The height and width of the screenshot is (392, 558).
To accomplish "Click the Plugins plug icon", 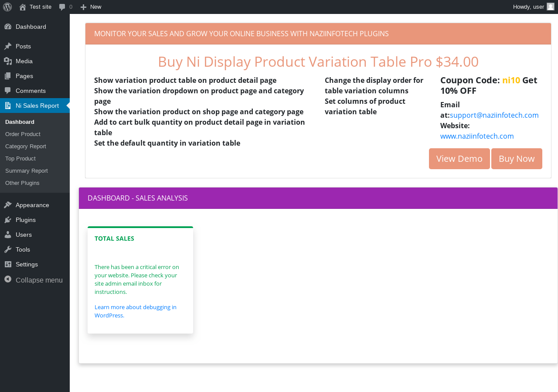I will (8, 220).
